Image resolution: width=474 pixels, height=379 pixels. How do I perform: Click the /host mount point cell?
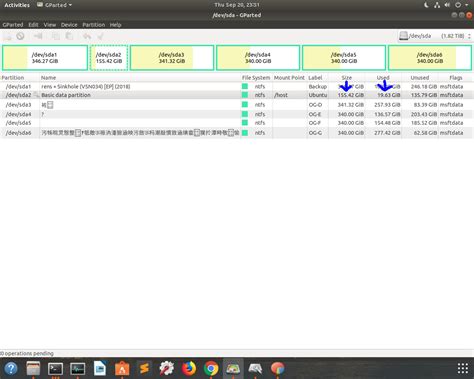tap(281, 95)
